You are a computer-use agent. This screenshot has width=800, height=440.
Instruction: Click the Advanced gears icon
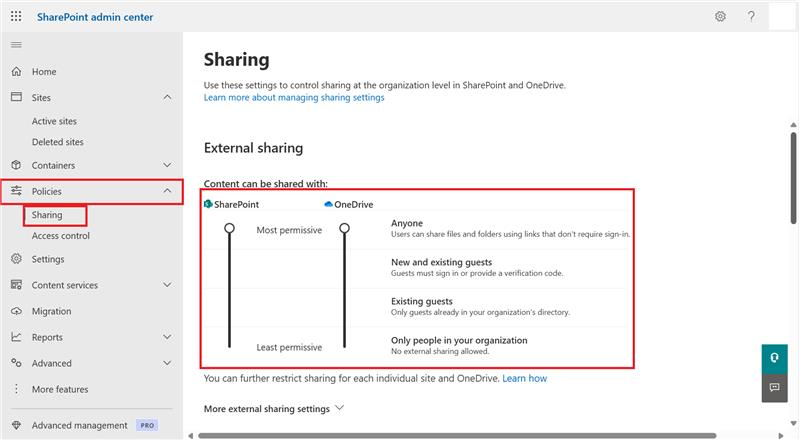click(16, 363)
